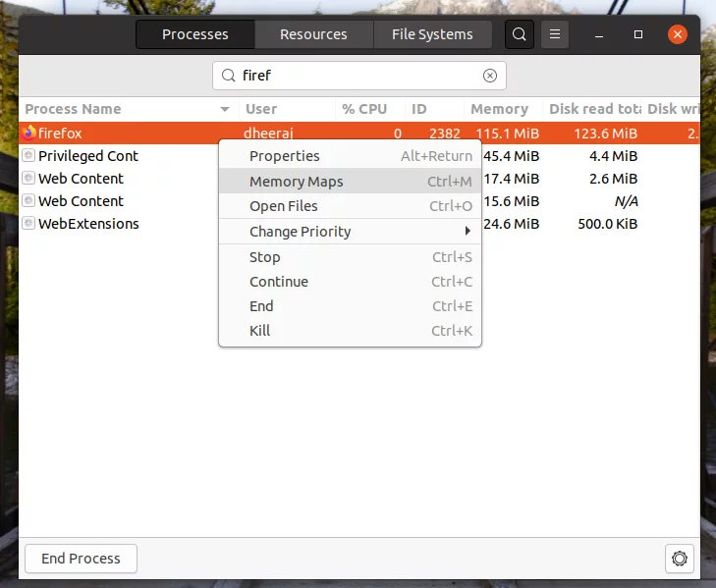Sort by the Memory column header

[x=503, y=109]
